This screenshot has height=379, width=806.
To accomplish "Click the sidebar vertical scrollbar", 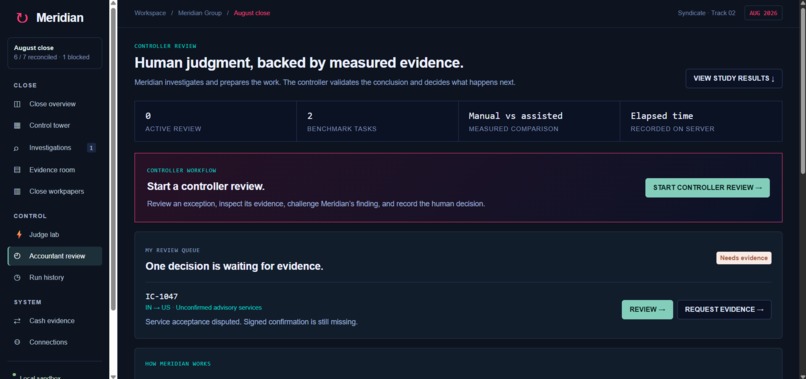I will point(113,159).
